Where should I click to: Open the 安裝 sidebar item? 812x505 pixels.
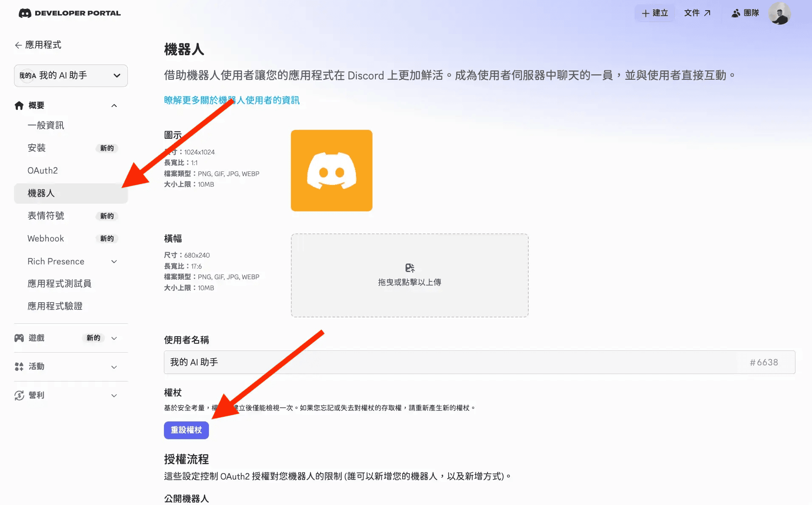coord(71,148)
